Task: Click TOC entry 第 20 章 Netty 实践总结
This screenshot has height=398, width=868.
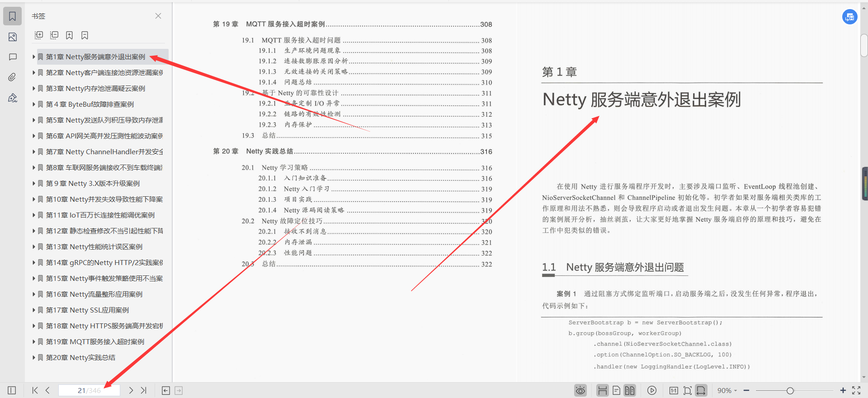Action: pyautogui.click(x=353, y=152)
